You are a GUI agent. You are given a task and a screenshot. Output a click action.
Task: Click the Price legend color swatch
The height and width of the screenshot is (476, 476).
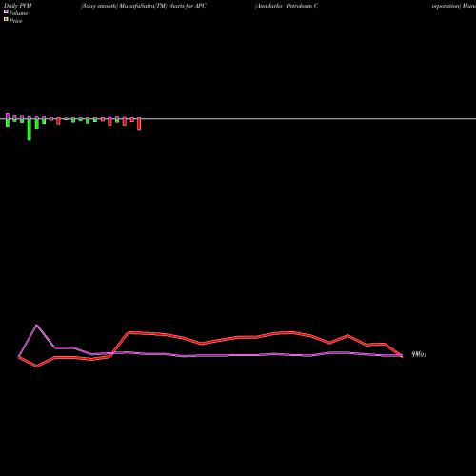[x=6, y=19]
